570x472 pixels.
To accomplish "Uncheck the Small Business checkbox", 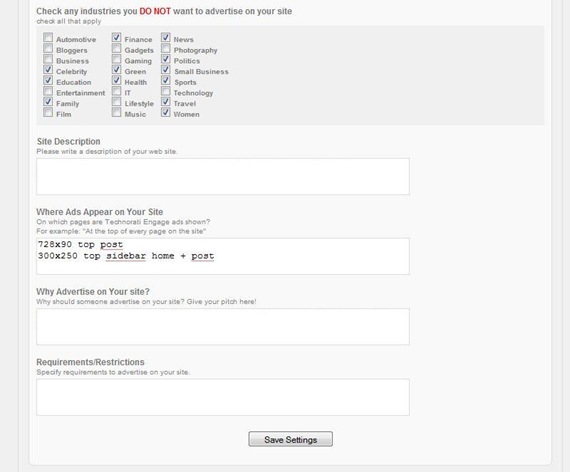I will click(166, 69).
